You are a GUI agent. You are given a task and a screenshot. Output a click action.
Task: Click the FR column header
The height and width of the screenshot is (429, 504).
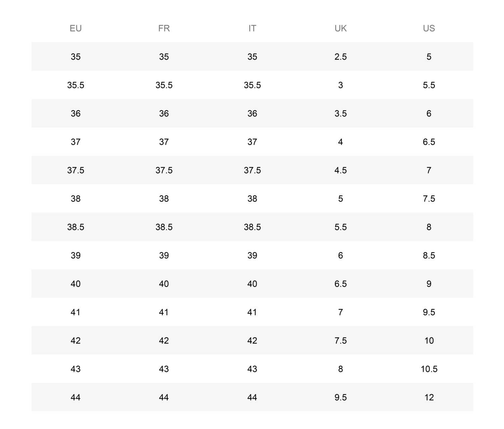tap(164, 28)
